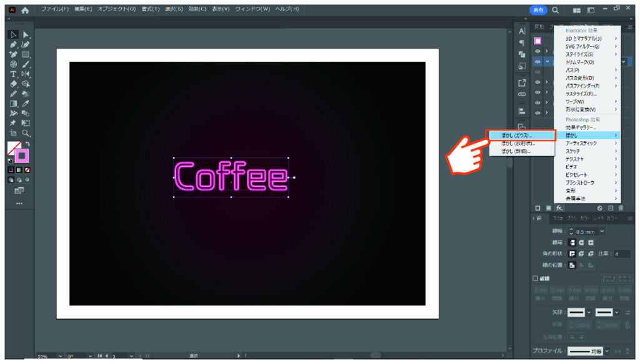Select the Zoom magnifier tool

click(x=26, y=133)
